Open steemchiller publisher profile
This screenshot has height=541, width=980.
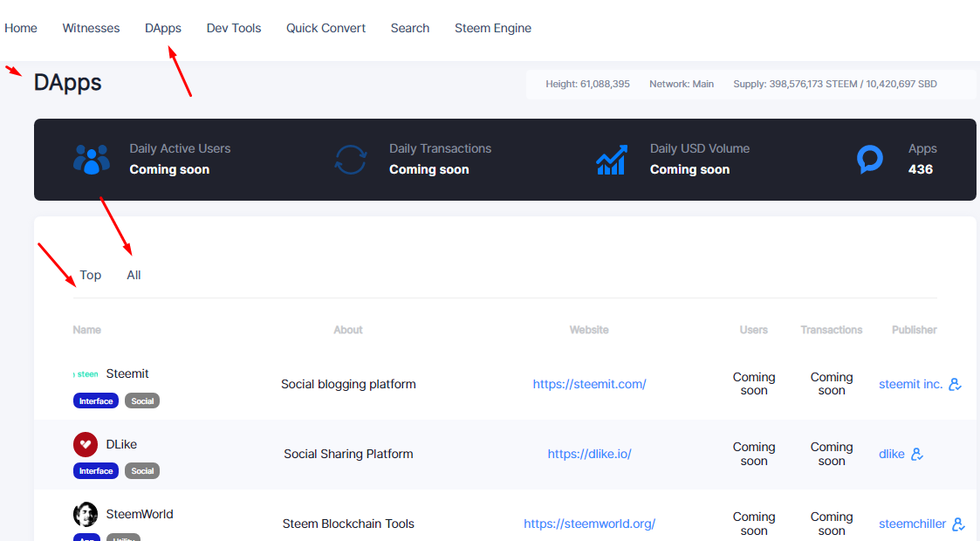913,524
